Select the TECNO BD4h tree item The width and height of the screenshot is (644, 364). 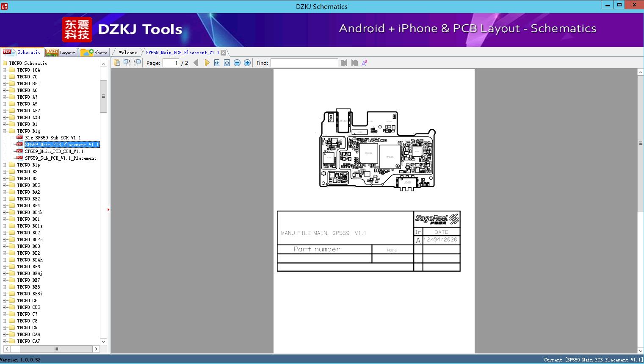[30, 260]
